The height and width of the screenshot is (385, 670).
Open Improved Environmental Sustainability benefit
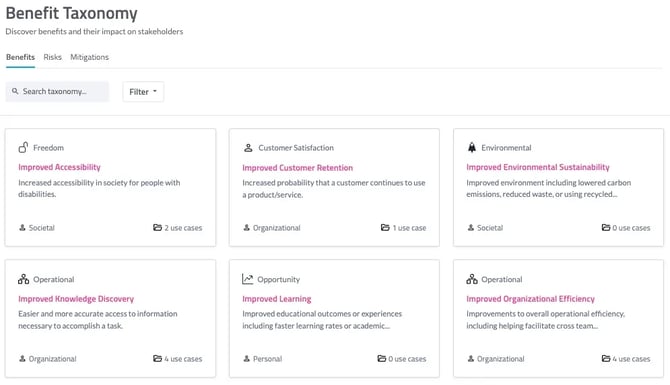click(x=538, y=167)
